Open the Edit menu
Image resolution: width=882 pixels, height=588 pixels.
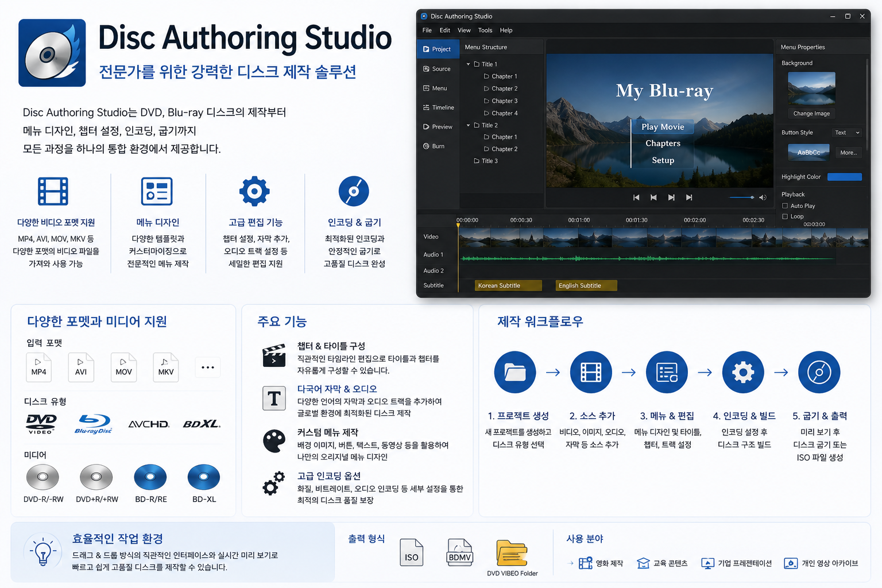[445, 30]
